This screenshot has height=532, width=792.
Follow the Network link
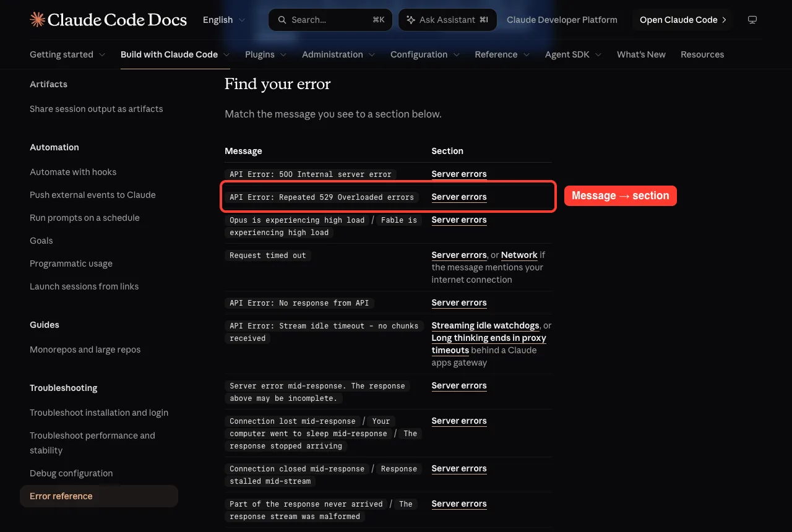[x=519, y=255]
